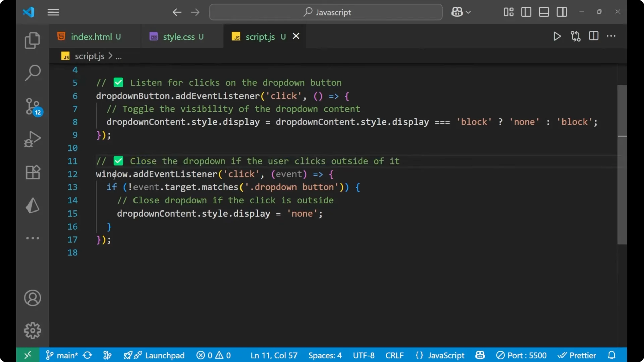
Task: Open the Run and Debug view
Action: [32, 139]
